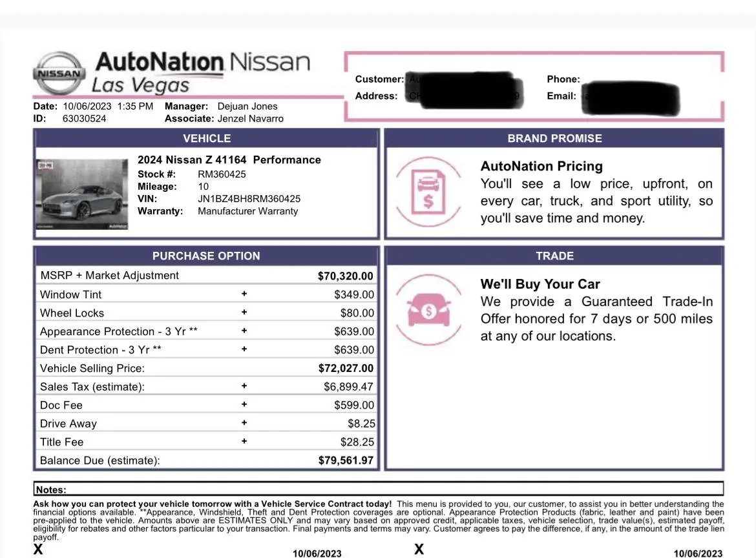Select the $6,899.47 sales tax amount

coord(348,386)
